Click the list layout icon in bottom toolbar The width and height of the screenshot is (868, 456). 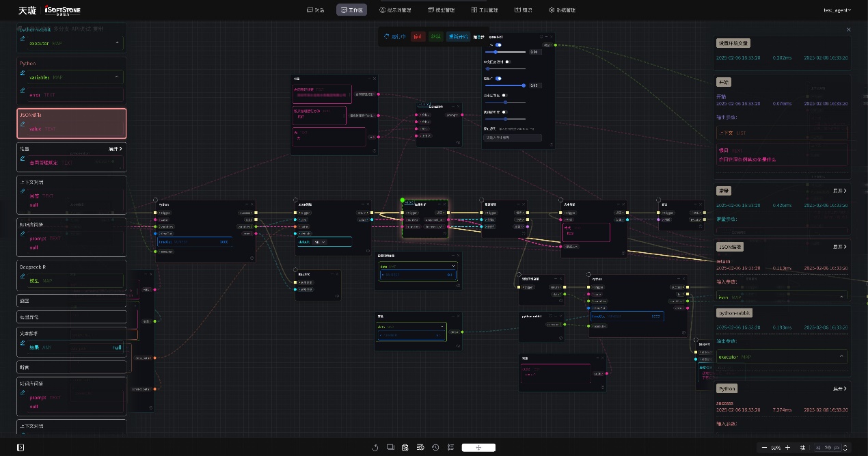click(450, 448)
